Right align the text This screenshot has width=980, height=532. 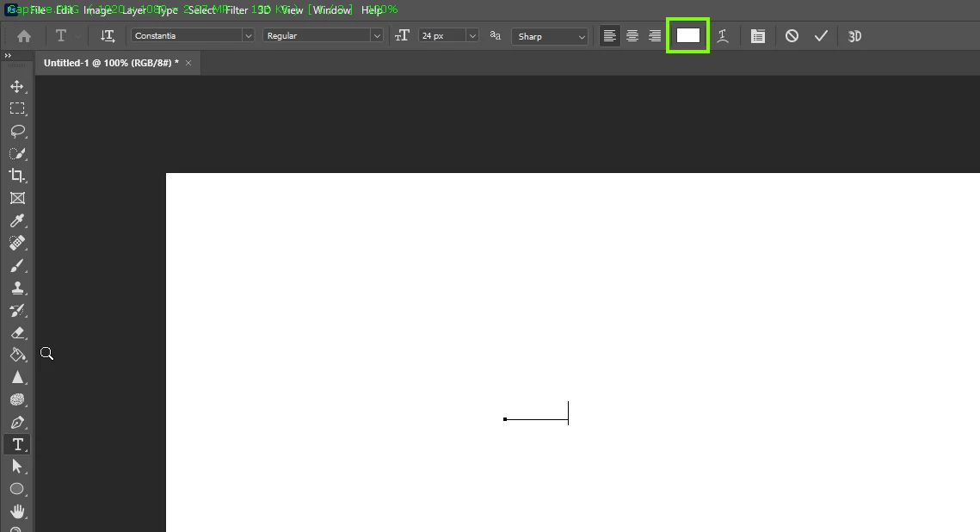click(655, 36)
